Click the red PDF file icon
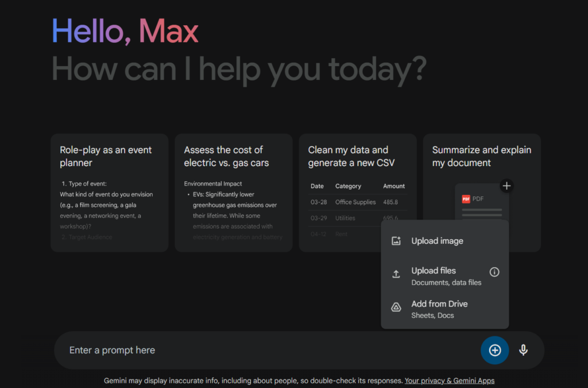This screenshot has width=588, height=388. click(466, 199)
